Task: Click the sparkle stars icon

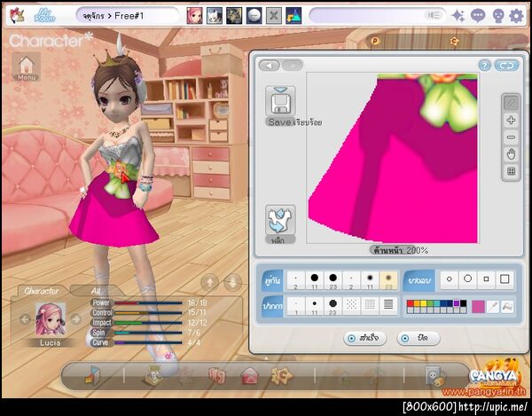Action: pos(458,16)
